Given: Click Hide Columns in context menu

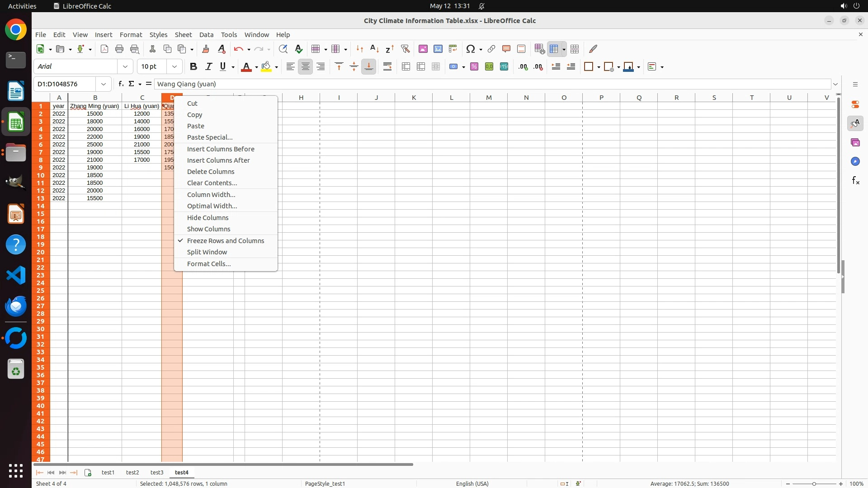Looking at the screenshot, I should coord(208,218).
